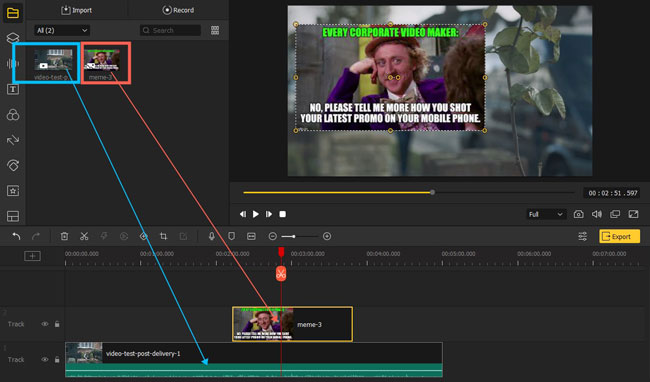Viewport: 650px width, 382px height.
Task: Open the Split screen layout panel
Action: (13, 216)
